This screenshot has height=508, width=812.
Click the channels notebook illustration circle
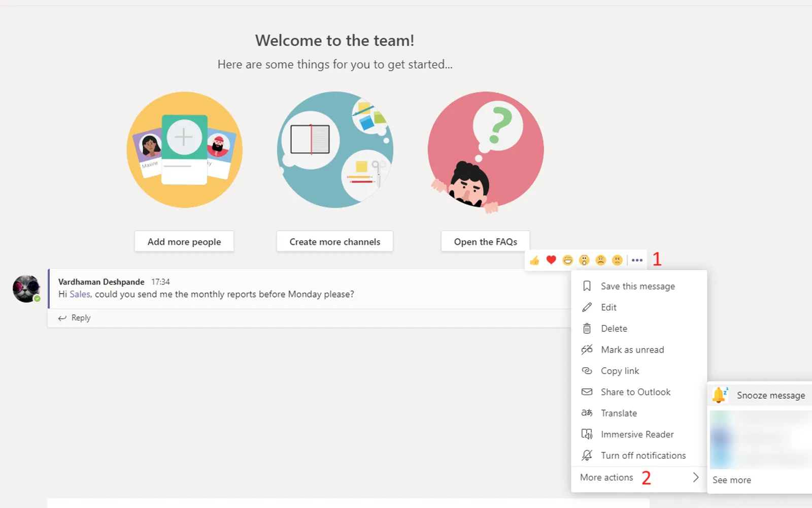(x=335, y=150)
